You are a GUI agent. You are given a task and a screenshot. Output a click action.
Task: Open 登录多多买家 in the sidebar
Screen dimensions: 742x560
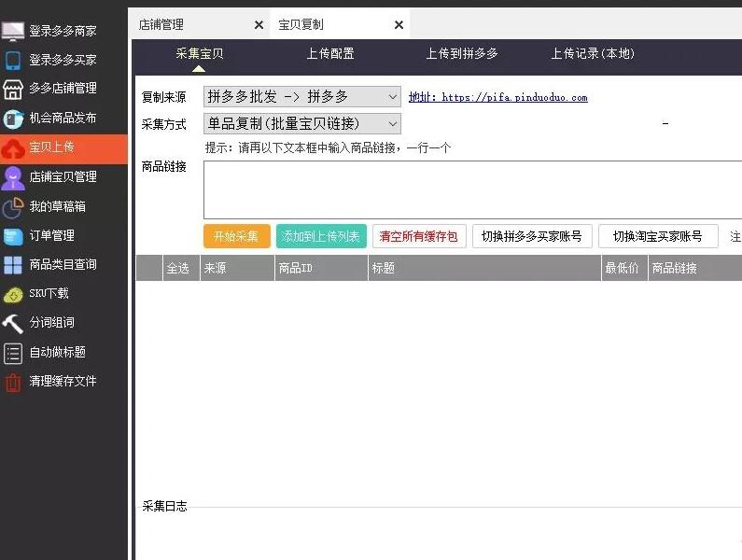63,60
